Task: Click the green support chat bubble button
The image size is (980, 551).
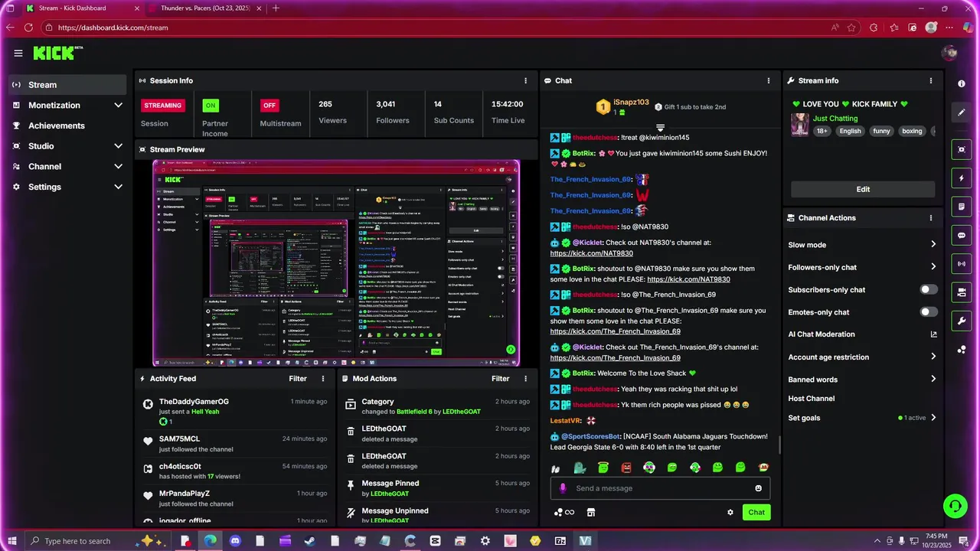Action: pyautogui.click(x=955, y=505)
